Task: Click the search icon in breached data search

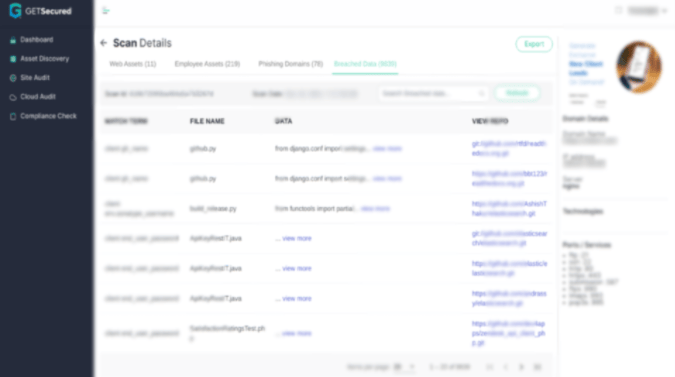Action: (x=481, y=93)
